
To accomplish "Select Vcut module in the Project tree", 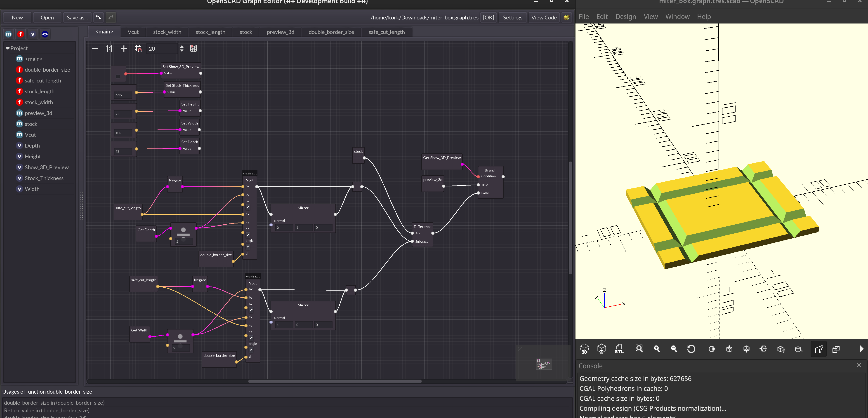I will pyautogui.click(x=30, y=135).
